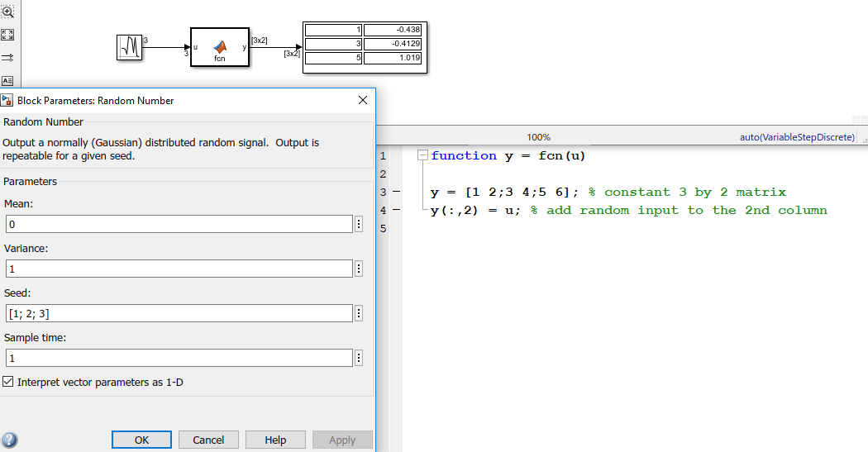Click the Sample time input field

point(179,358)
